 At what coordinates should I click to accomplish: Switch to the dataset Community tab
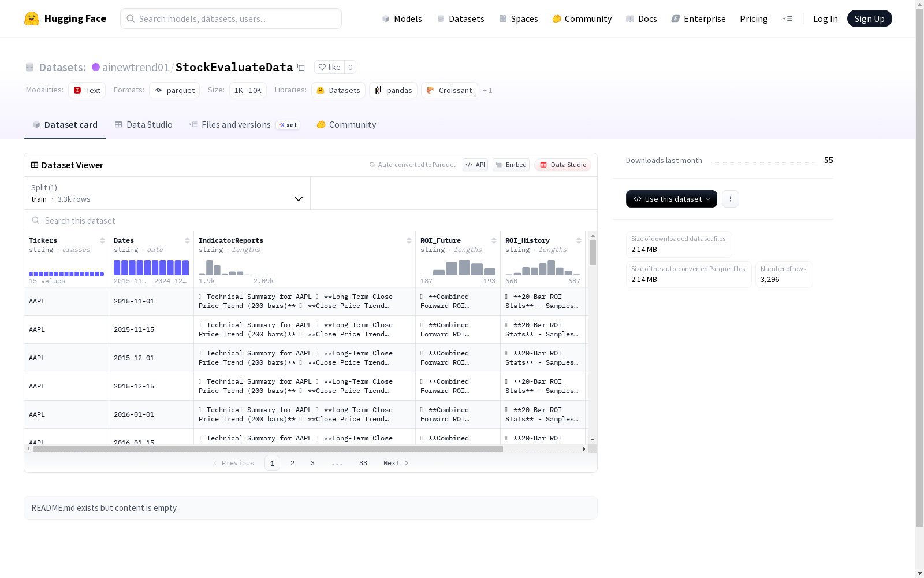click(x=346, y=125)
